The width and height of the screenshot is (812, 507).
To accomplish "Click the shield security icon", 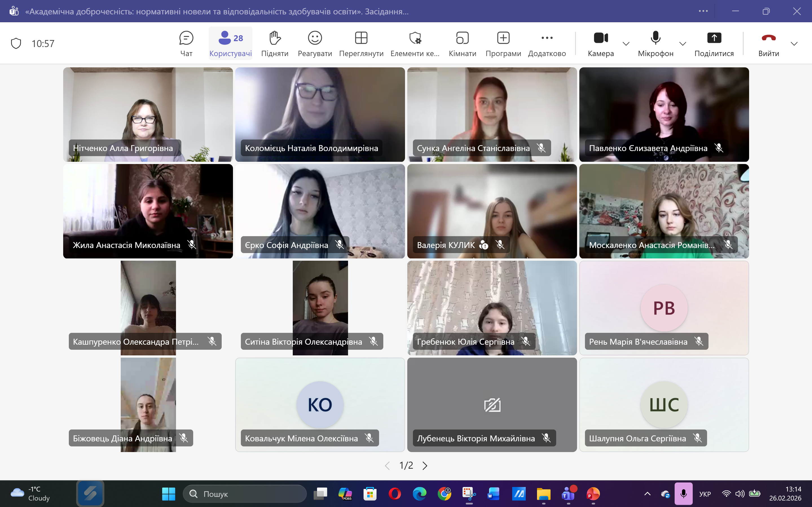I will [x=16, y=44].
